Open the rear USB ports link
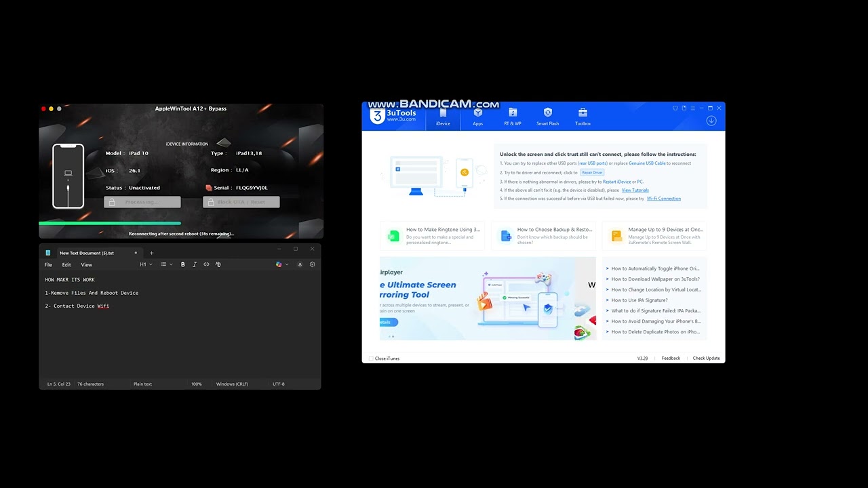Viewport: 868px width, 488px height. (593, 163)
